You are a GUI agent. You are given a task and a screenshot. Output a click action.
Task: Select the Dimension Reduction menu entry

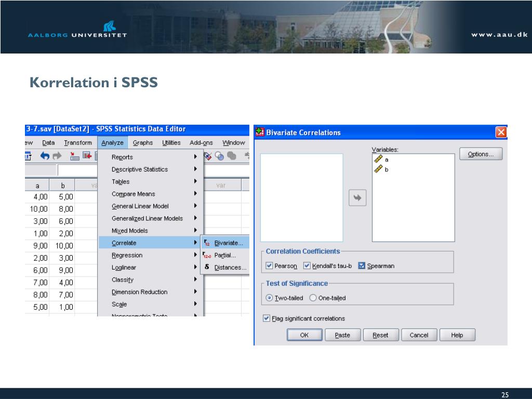tap(150, 292)
